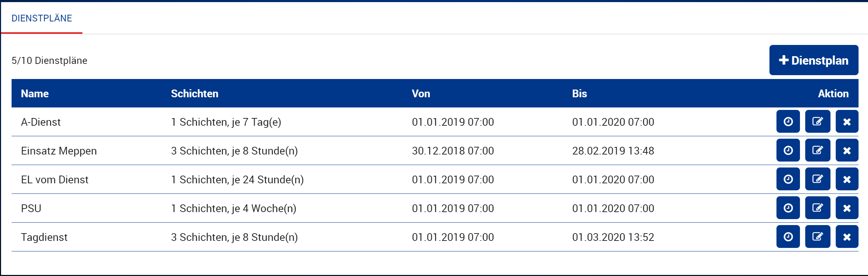
Task: Edit the A-Dienst duty plan
Action: tap(817, 121)
